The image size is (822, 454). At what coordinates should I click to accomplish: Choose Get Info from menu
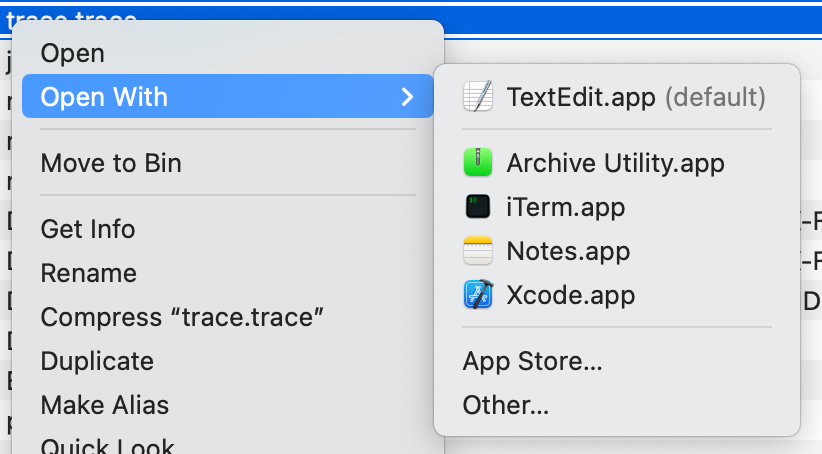88,229
